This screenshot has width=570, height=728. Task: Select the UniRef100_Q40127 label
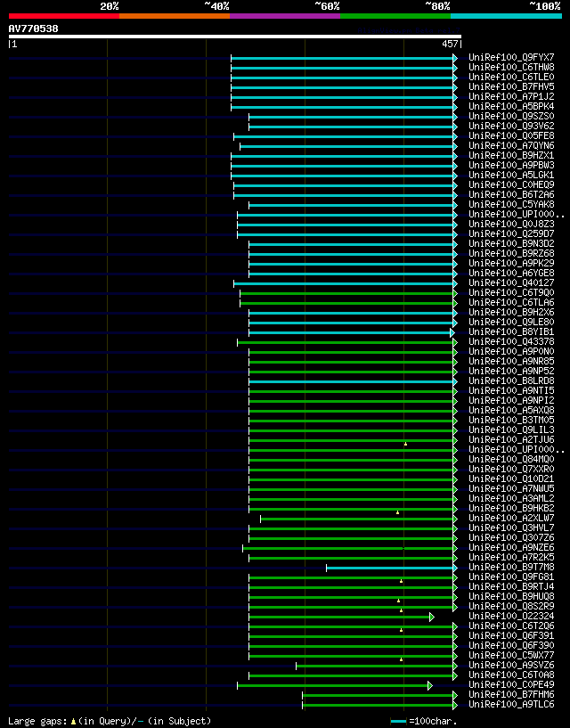511,282
